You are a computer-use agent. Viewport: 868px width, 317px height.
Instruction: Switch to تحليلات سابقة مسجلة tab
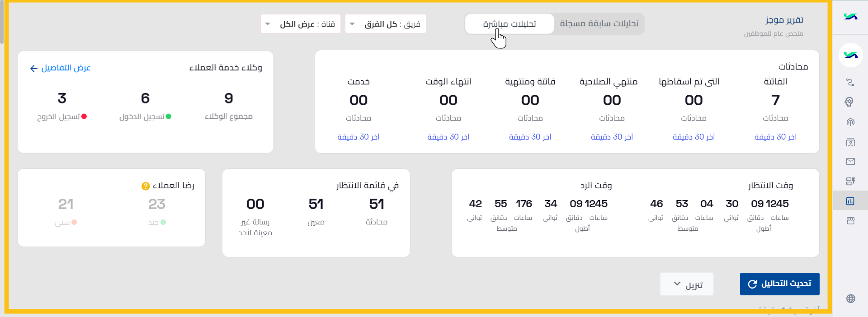point(599,23)
